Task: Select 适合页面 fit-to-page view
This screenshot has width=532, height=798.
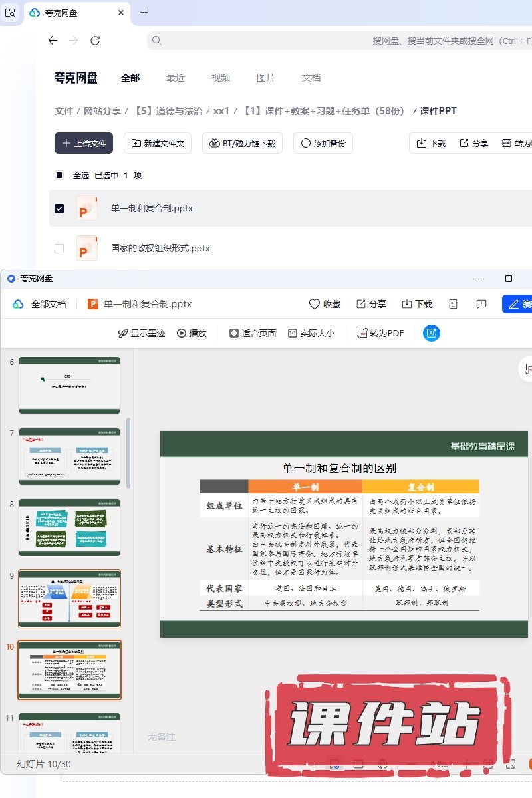Action: pos(252,333)
